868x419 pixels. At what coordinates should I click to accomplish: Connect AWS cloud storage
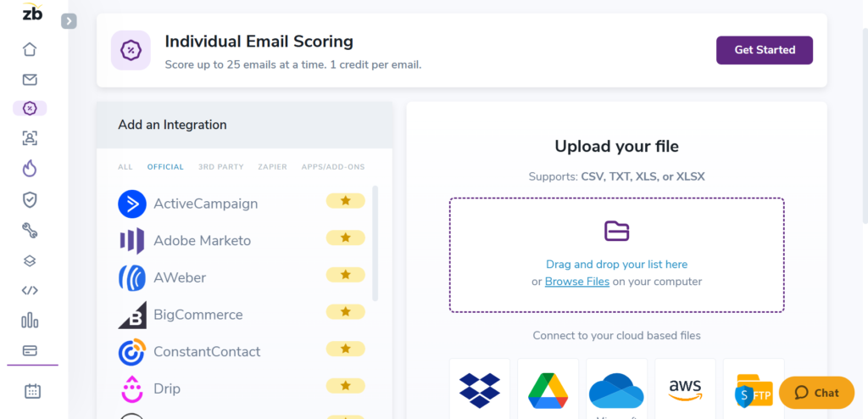click(x=685, y=390)
